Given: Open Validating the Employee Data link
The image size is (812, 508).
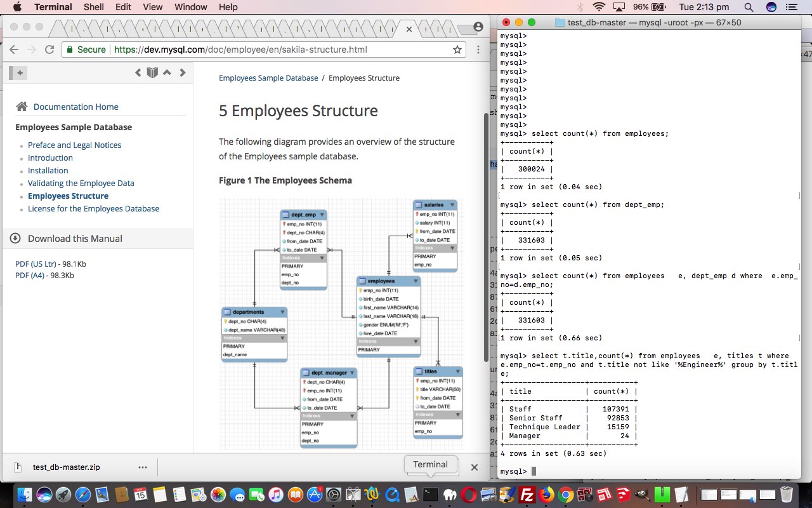Looking at the screenshot, I should tap(81, 183).
